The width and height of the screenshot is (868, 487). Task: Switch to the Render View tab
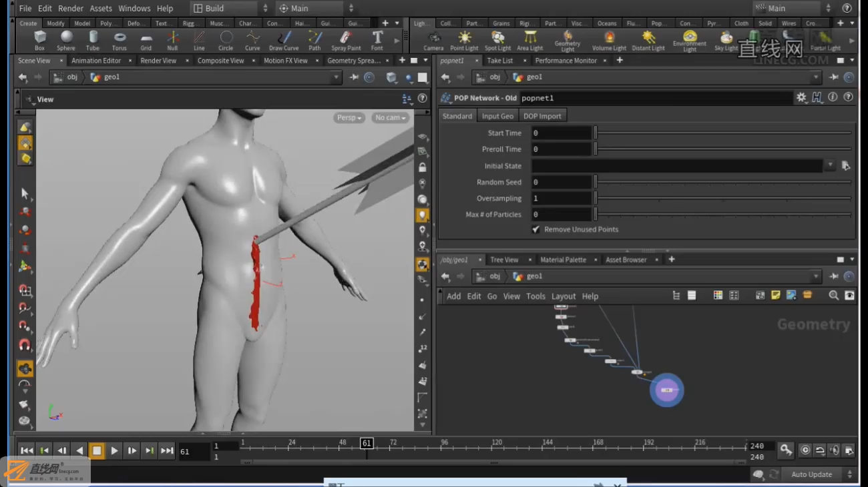(158, 61)
